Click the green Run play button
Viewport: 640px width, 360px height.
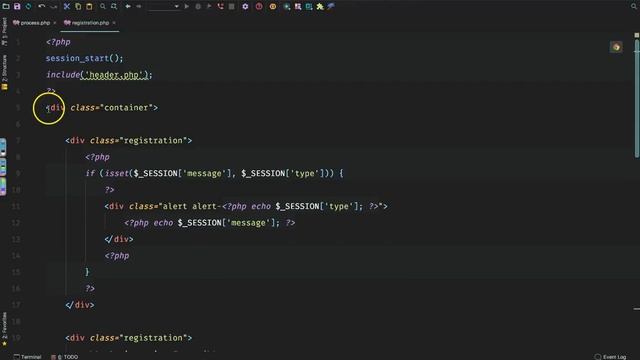click(x=187, y=7)
